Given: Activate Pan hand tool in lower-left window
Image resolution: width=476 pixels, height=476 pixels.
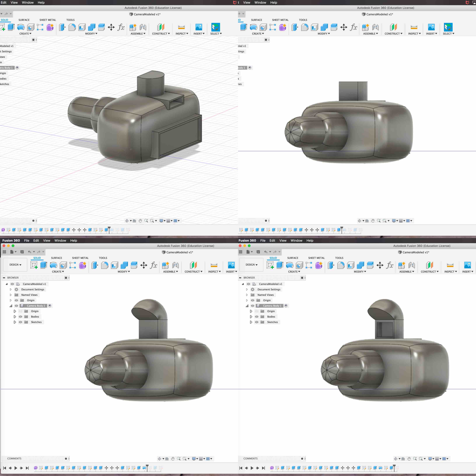Looking at the screenshot, I should (x=173, y=459).
